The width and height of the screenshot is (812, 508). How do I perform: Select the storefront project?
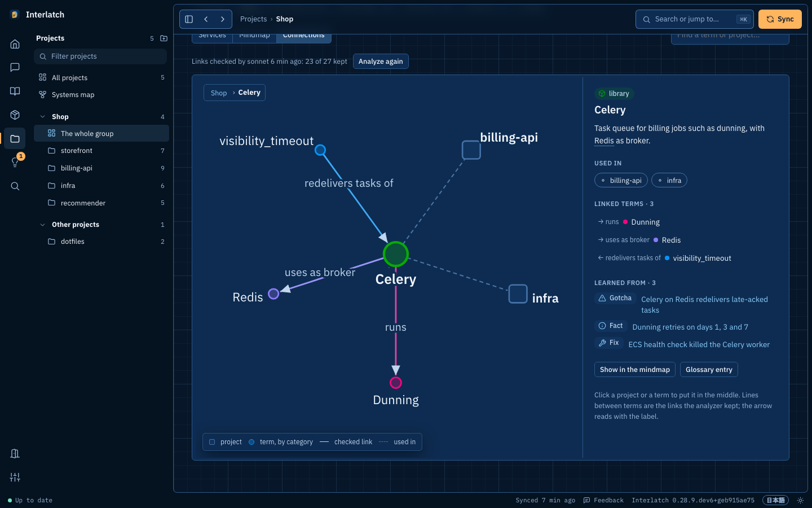(x=101, y=151)
